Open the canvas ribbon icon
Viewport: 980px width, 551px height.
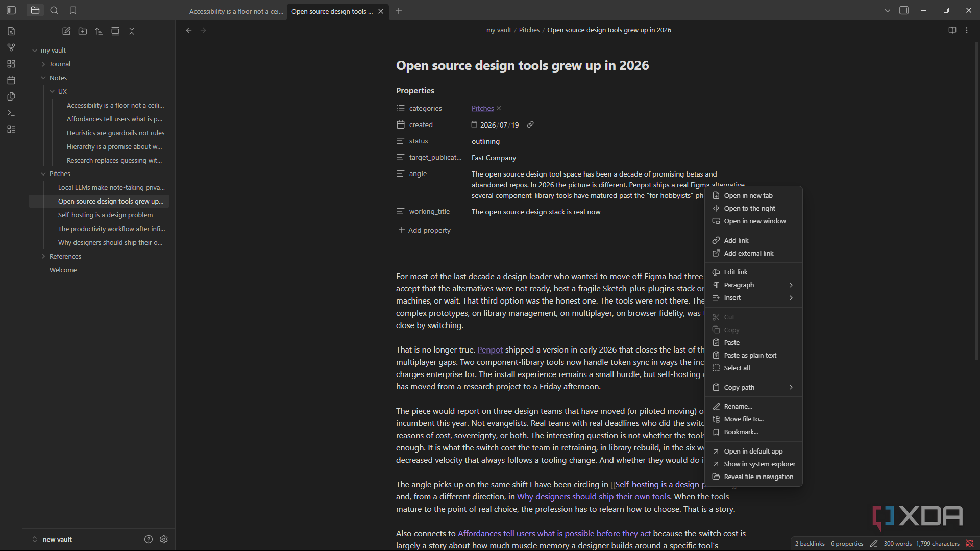pyautogui.click(x=11, y=64)
